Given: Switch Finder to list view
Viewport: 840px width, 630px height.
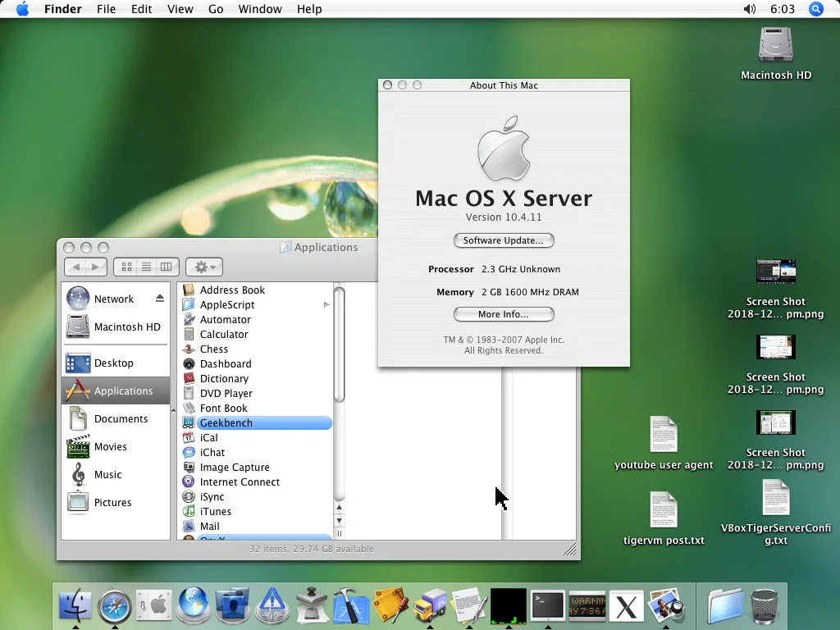Looking at the screenshot, I should 146,267.
